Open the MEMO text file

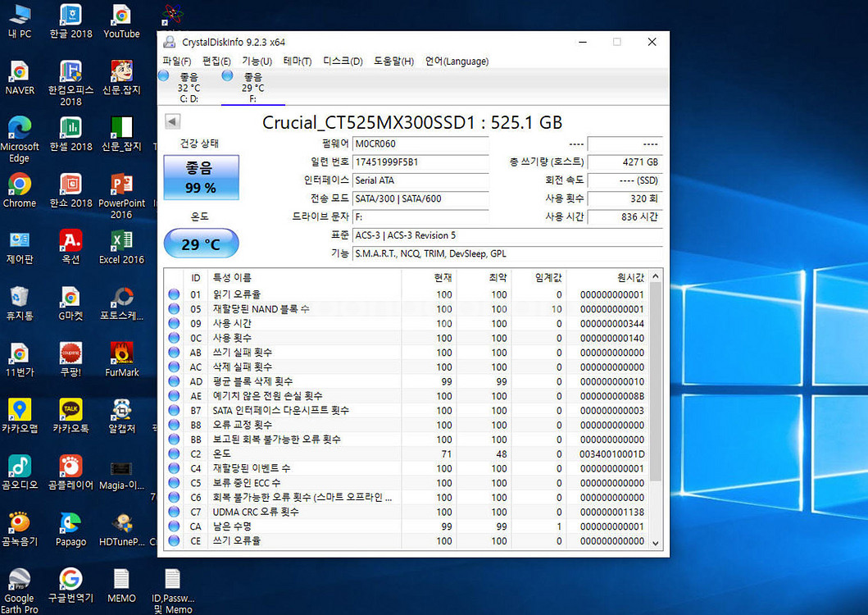(x=121, y=585)
